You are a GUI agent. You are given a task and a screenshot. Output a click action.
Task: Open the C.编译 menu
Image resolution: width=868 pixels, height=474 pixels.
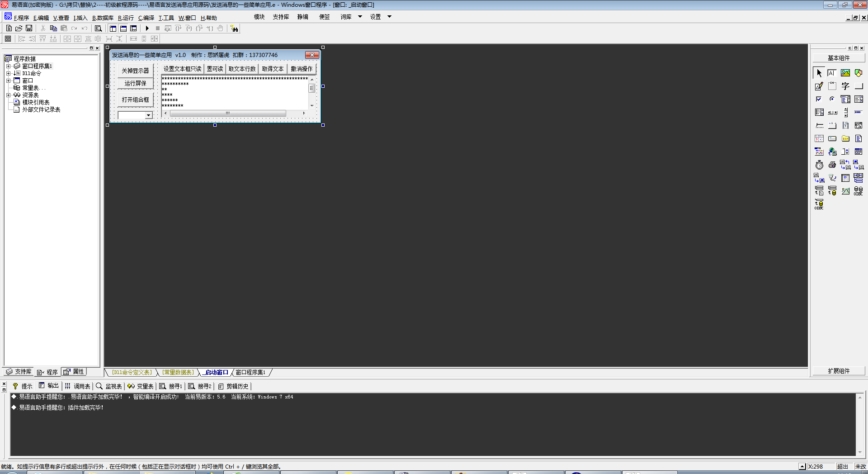pyautogui.click(x=146, y=18)
